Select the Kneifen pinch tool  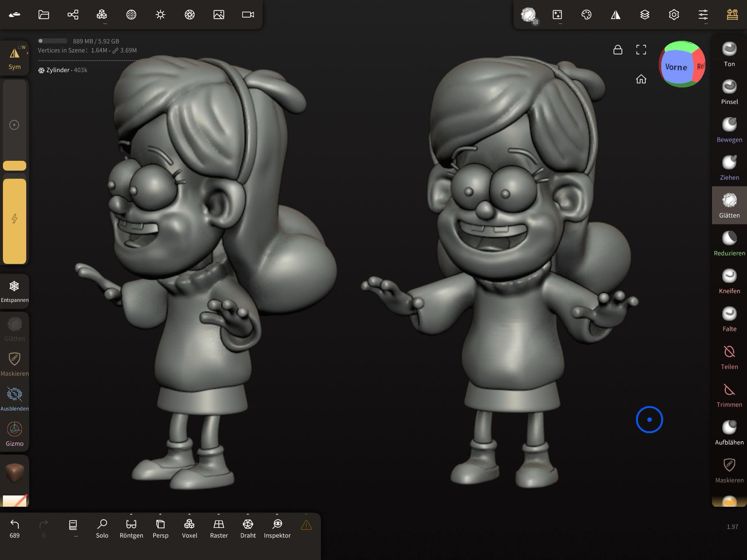pyautogui.click(x=729, y=281)
